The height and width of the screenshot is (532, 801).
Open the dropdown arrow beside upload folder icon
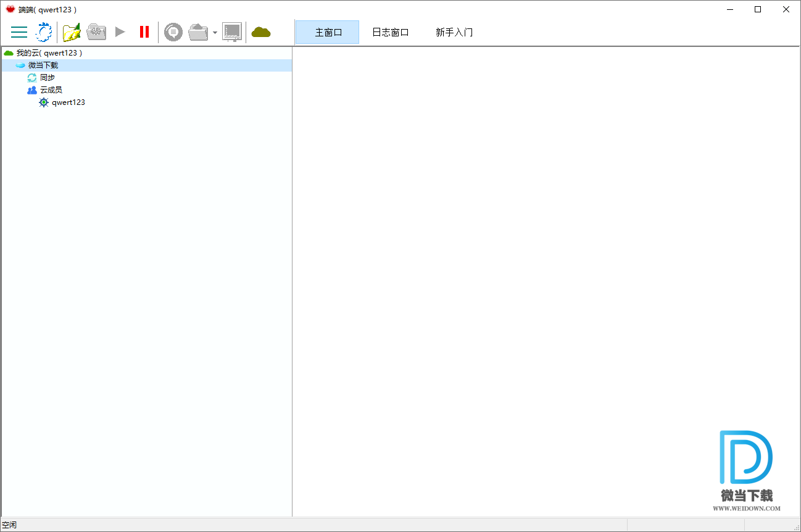click(x=215, y=33)
